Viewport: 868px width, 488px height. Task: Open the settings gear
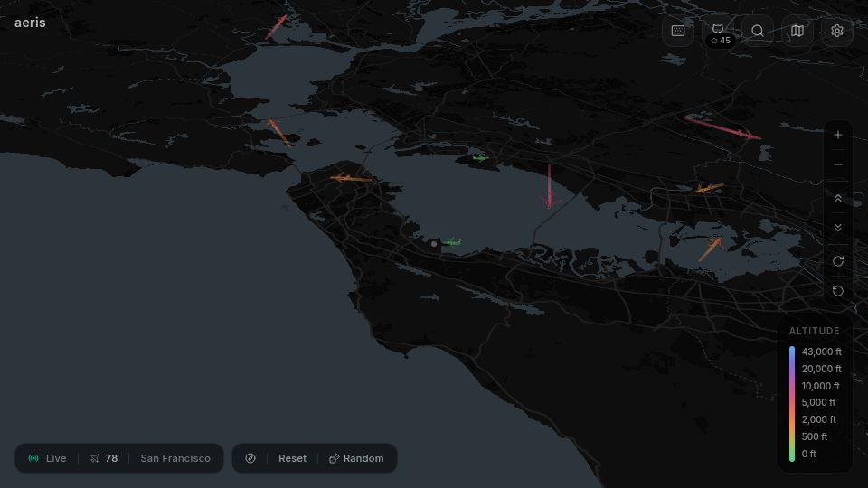[837, 31]
